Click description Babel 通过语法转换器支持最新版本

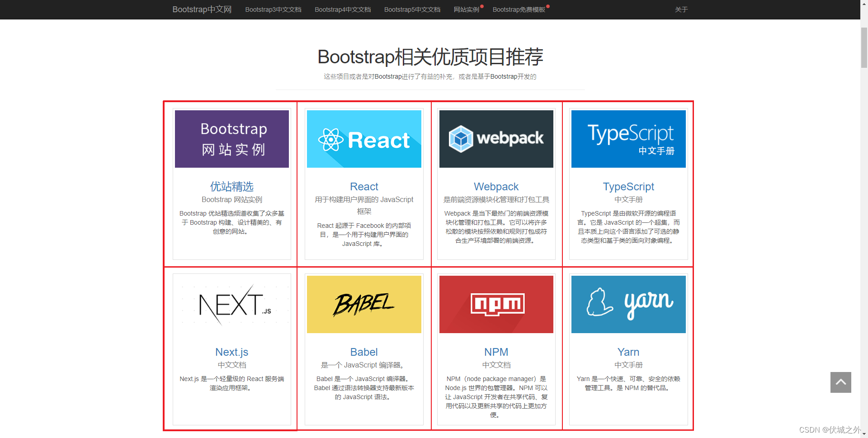coord(364,388)
